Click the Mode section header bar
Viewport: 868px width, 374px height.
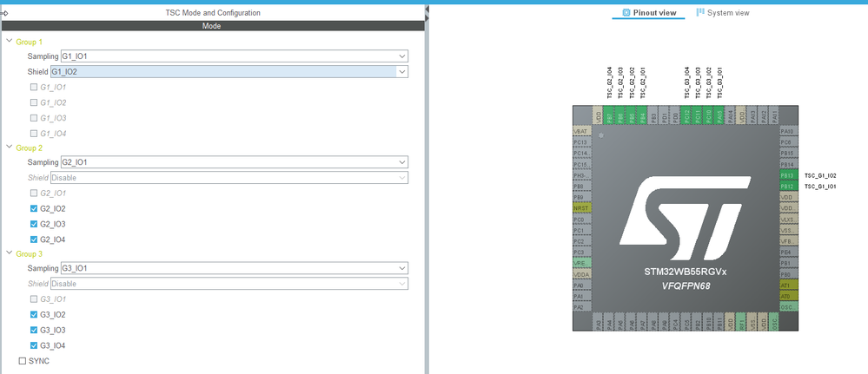(x=213, y=25)
